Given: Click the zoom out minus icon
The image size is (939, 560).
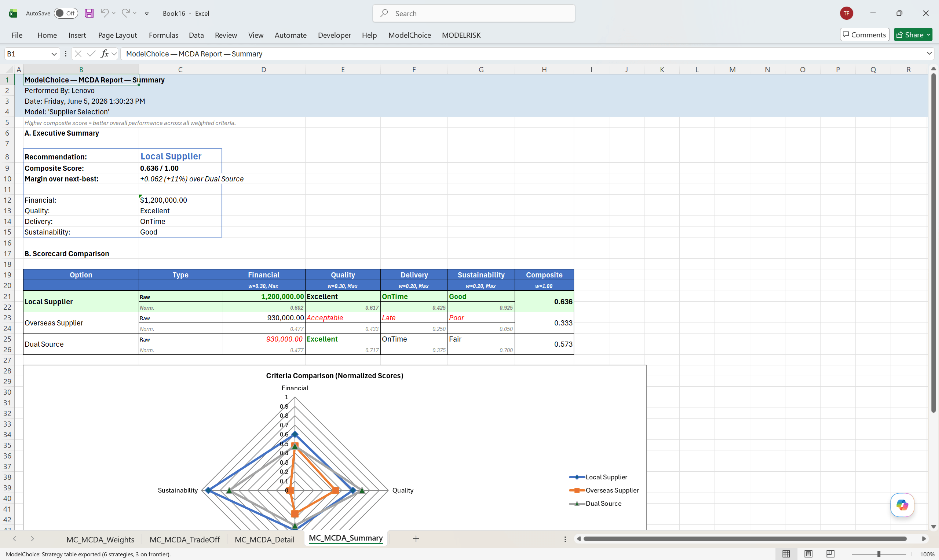Looking at the screenshot, I should point(846,554).
